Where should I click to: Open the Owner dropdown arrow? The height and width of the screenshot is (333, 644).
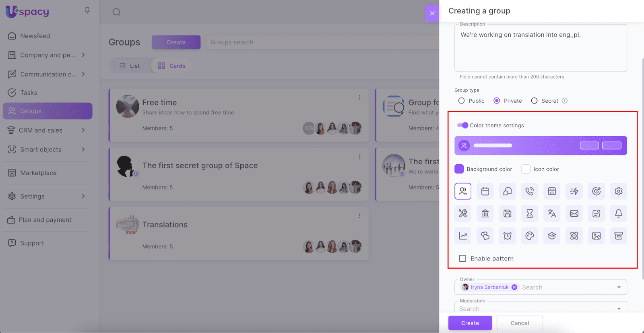(x=619, y=287)
